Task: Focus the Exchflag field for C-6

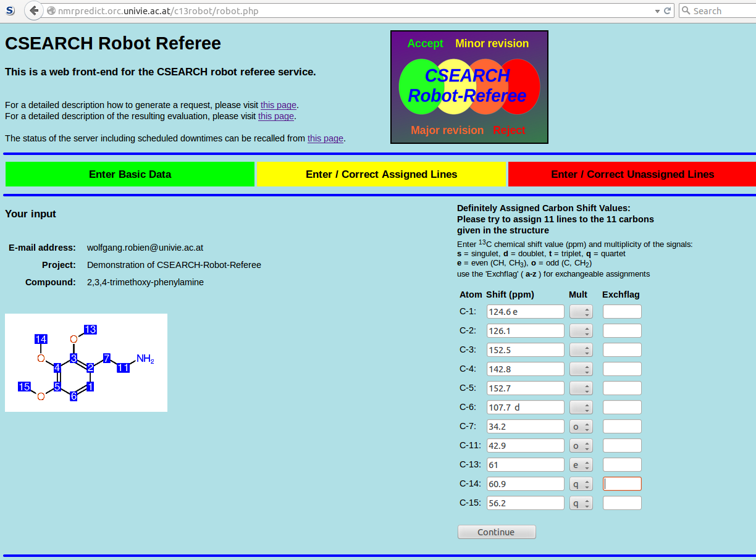Action: (622, 407)
